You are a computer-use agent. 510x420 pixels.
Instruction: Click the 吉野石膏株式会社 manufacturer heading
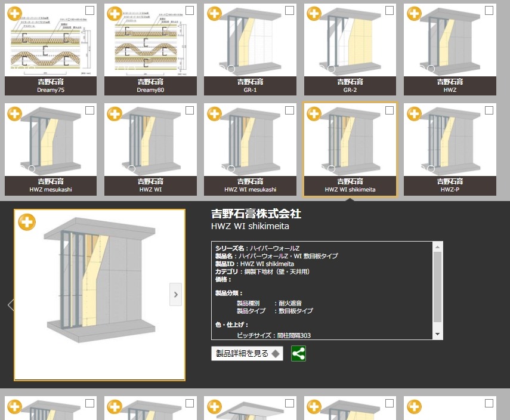pyautogui.click(x=256, y=214)
